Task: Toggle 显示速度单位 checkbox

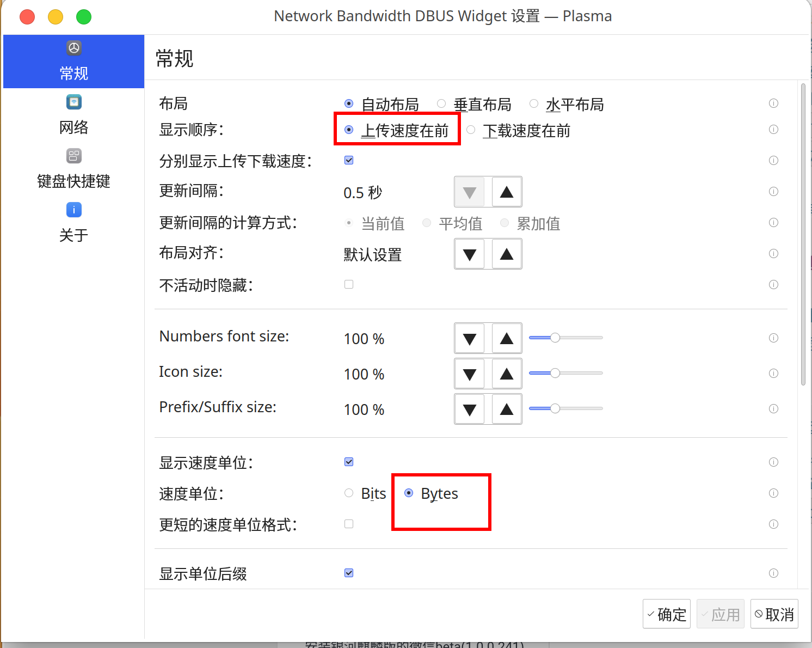Action: pos(349,462)
